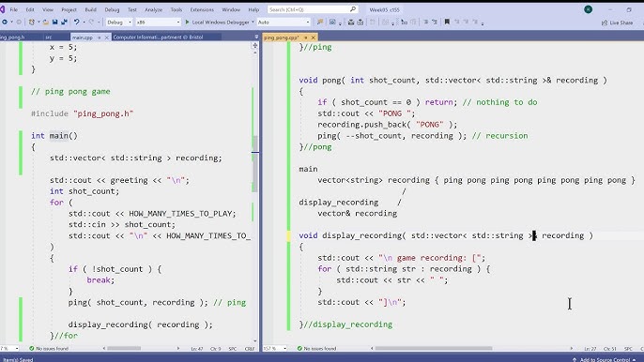
Task: Click the Undo arrow icon
Action: pyautogui.click(x=76, y=23)
